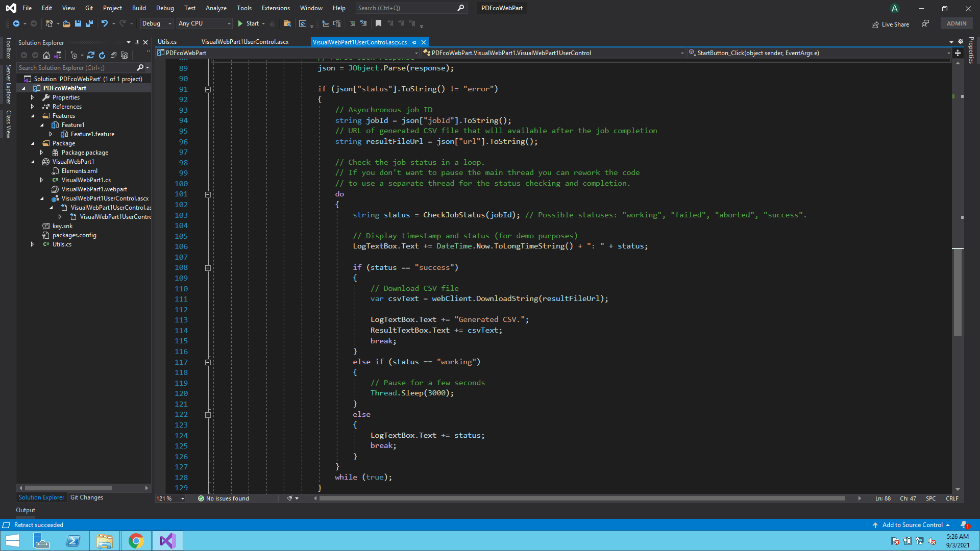Click Refresh in Solution Explorer toolbar

coord(102,55)
